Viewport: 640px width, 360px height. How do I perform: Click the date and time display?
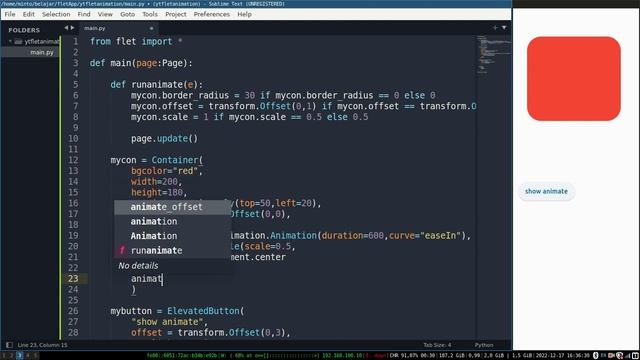tap(562, 356)
